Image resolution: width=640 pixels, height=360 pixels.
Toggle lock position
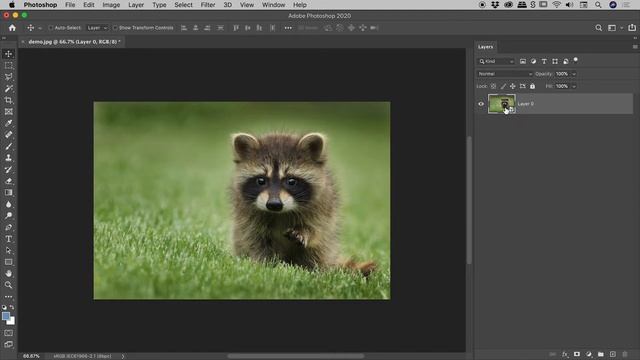(x=513, y=86)
